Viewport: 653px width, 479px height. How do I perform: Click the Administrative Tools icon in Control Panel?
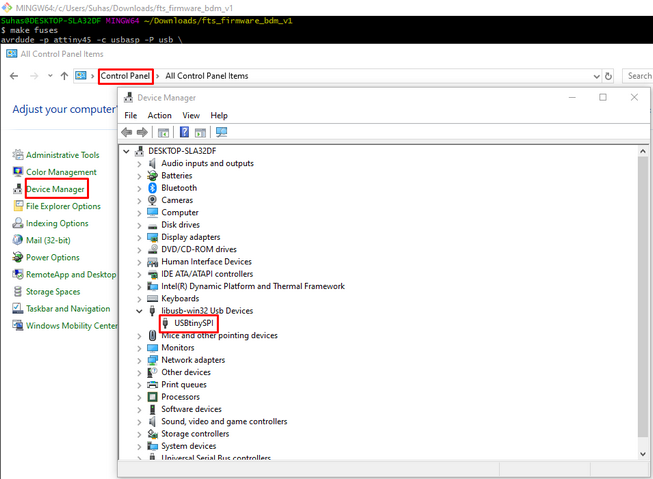pyautogui.click(x=17, y=155)
